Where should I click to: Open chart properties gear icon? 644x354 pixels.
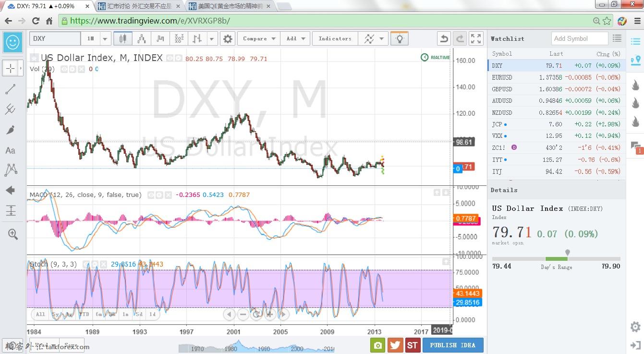point(228,39)
